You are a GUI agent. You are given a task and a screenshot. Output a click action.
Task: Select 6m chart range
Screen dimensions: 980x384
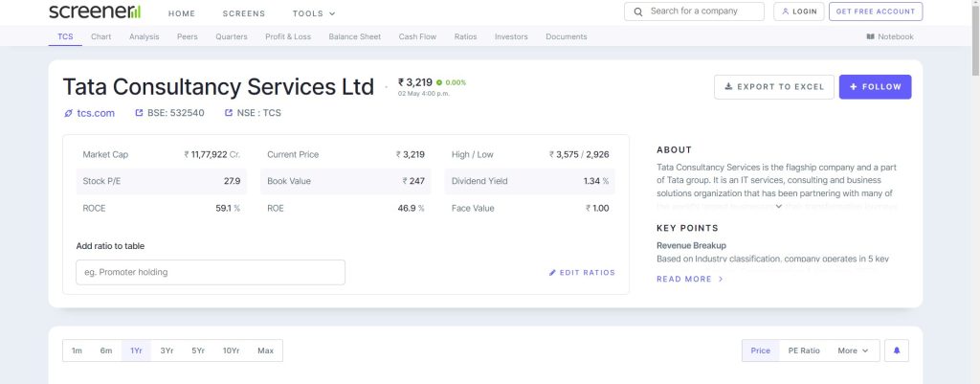(x=106, y=350)
